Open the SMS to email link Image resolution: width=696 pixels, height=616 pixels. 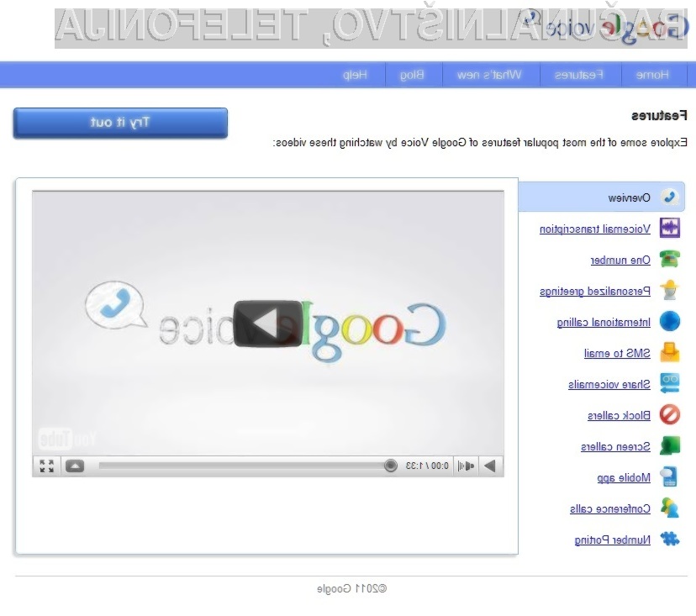(x=617, y=353)
